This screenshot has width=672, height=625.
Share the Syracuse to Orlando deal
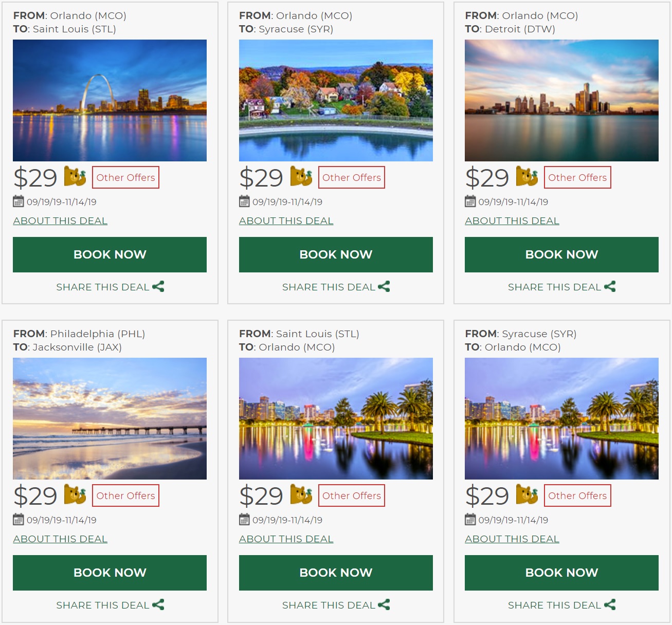coord(561,605)
